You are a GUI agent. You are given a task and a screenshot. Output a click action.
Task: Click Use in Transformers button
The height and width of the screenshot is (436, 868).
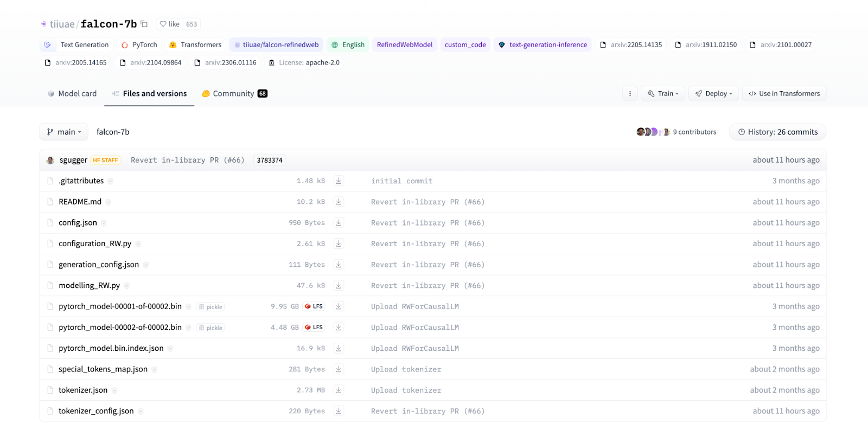784,94
